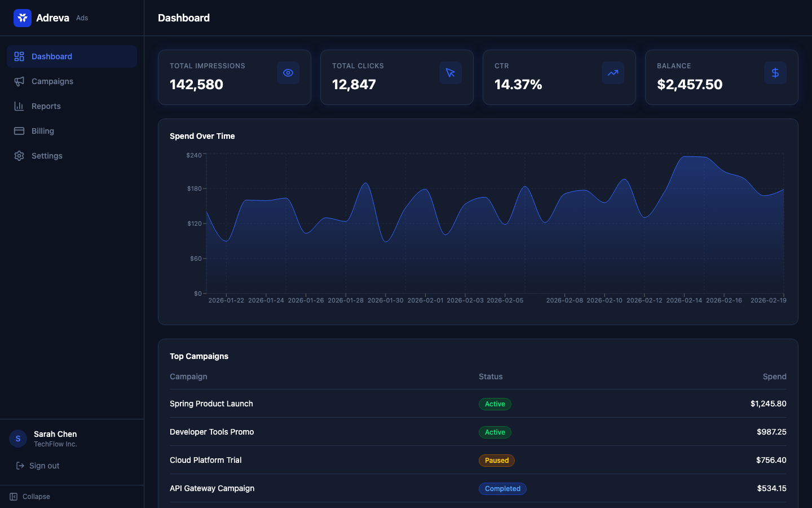This screenshot has width=812, height=508.
Task: Click the Paused status badge
Action: 497,461
